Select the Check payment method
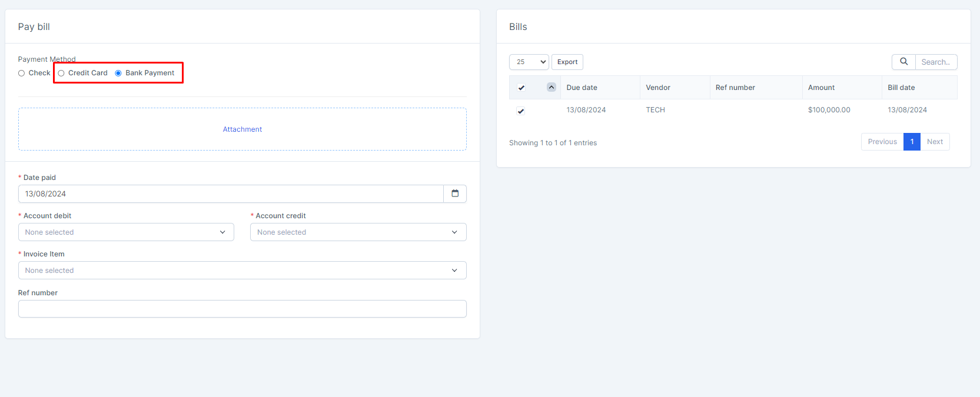The width and height of the screenshot is (980, 397). [x=22, y=74]
